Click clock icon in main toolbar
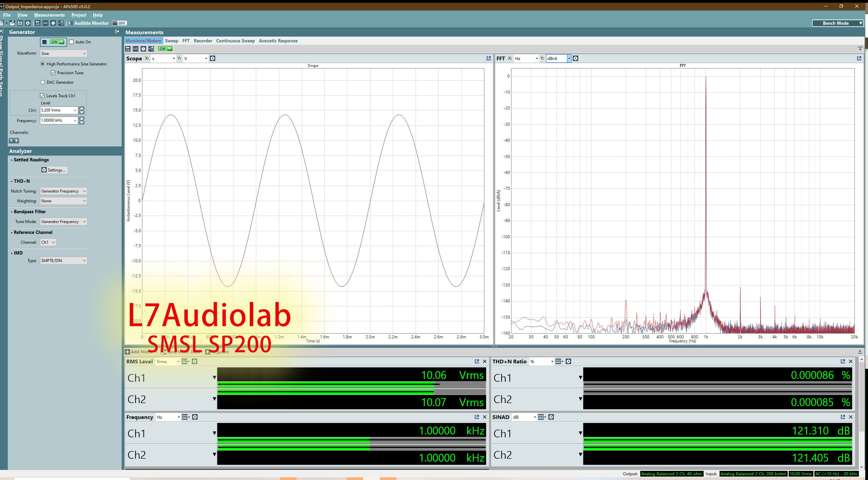 tap(53, 23)
